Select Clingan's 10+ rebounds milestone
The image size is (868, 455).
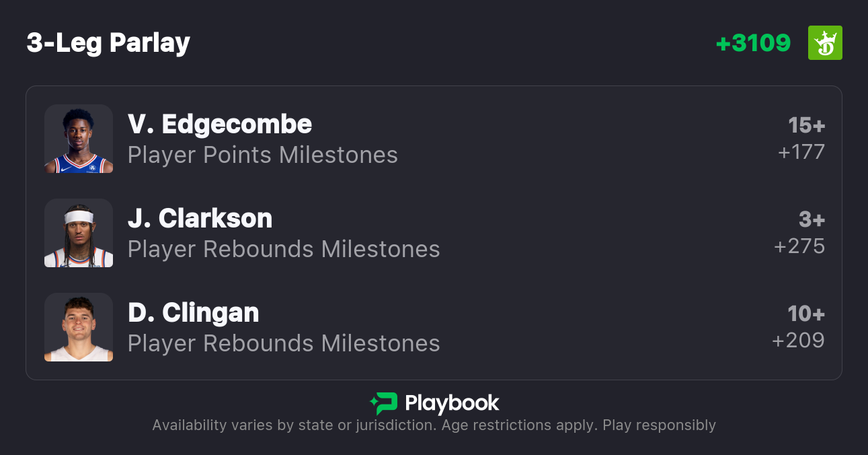point(806,314)
